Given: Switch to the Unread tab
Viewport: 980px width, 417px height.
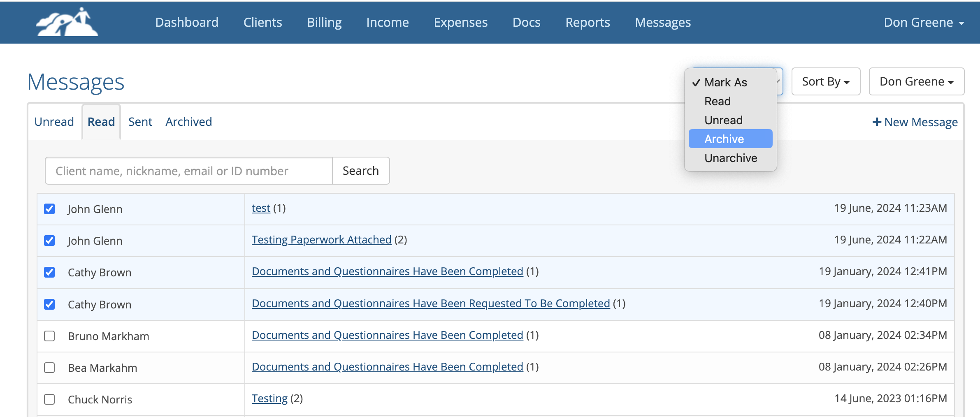Looking at the screenshot, I should point(54,122).
